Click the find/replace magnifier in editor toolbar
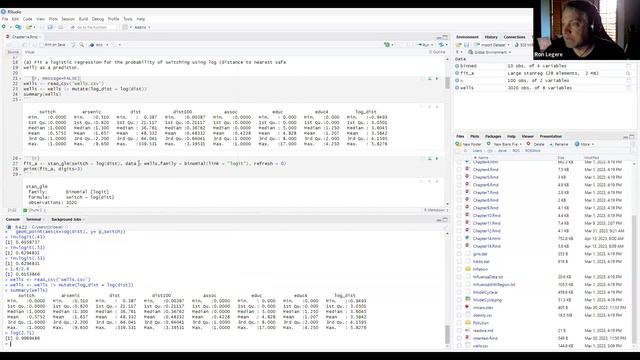 (x=82, y=44)
